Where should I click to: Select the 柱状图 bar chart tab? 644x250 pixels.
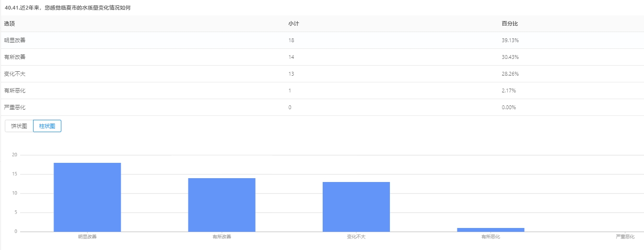pos(47,126)
